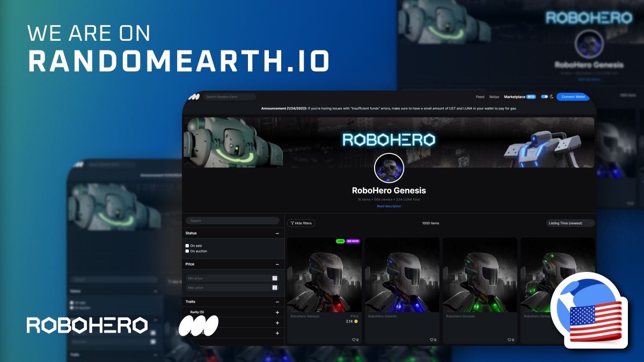Click the Connect Wallet button
The width and height of the screenshot is (644, 362).
573,97
